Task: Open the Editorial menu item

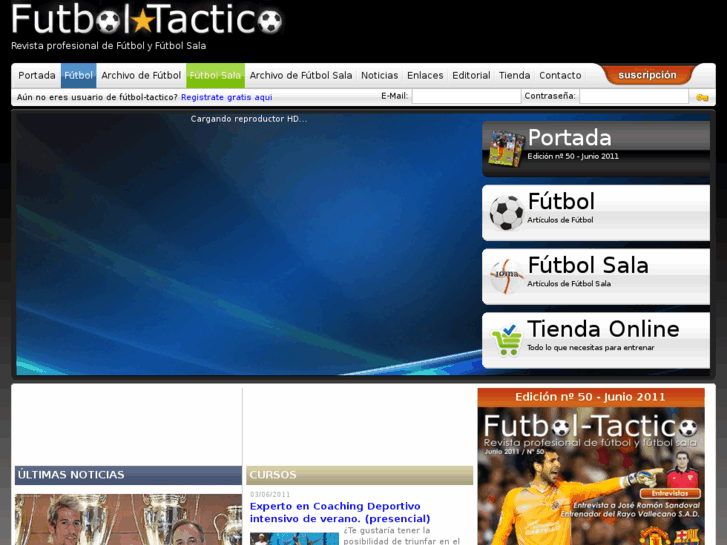Action: tap(471, 75)
